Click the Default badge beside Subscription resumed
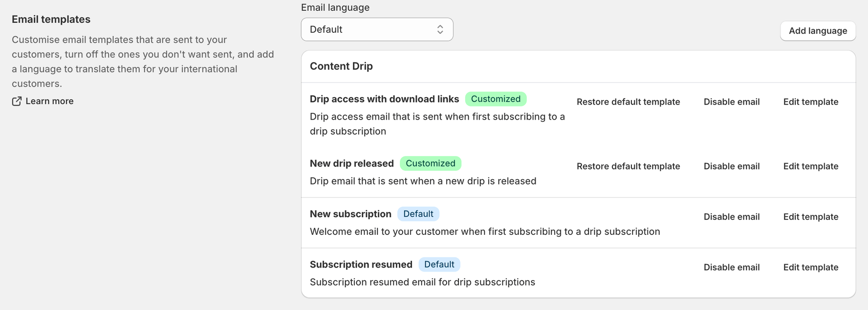This screenshot has width=868, height=310. tap(439, 264)
